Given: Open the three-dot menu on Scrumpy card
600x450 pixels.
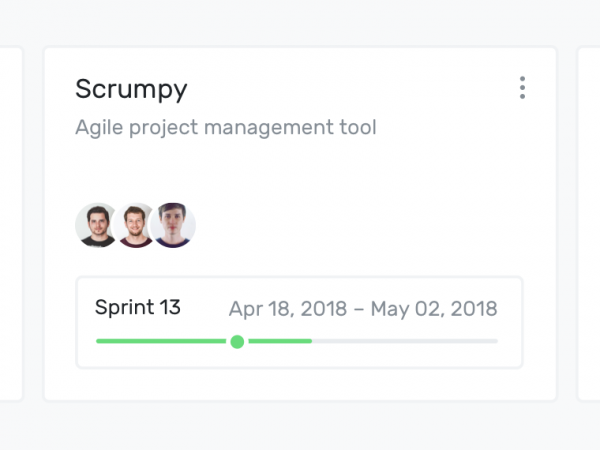Looking at the screenshot, I should pyautogui.click(x=522, y=88).
